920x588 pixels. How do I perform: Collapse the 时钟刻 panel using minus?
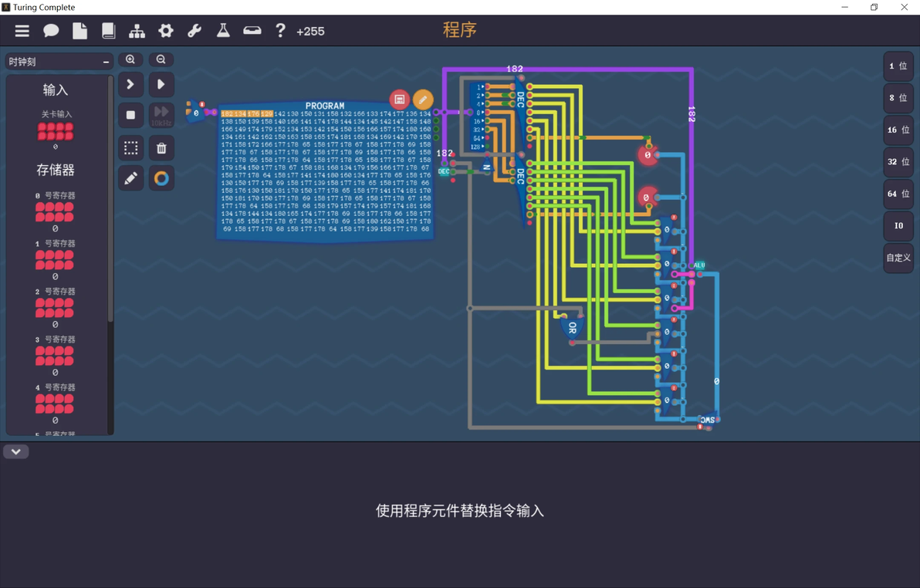pyautogui.click(x=107, y=62)
